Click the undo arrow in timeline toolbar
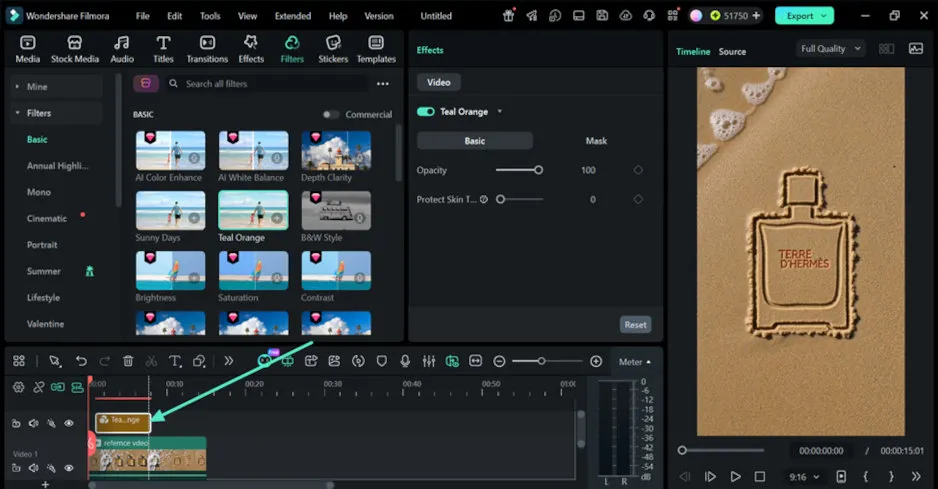The image size is (938, 489). (x=81, y=361)
